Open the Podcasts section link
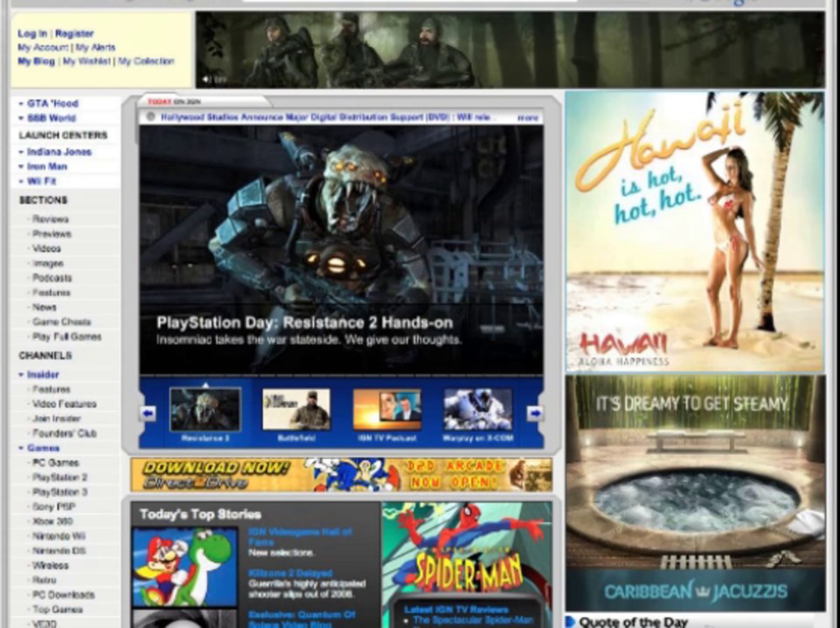Screen dimensions: 840x628 52,278
